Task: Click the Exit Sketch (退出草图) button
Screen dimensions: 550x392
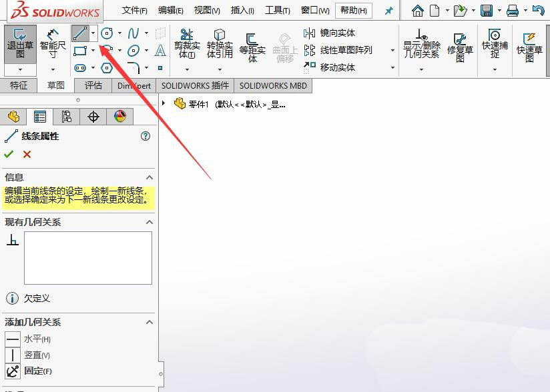Action: point(20,44)
